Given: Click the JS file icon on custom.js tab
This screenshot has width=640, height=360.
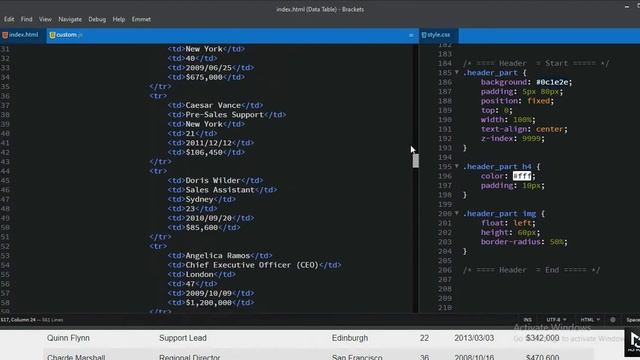Looking at the screenshot, I should pos(52,35).
